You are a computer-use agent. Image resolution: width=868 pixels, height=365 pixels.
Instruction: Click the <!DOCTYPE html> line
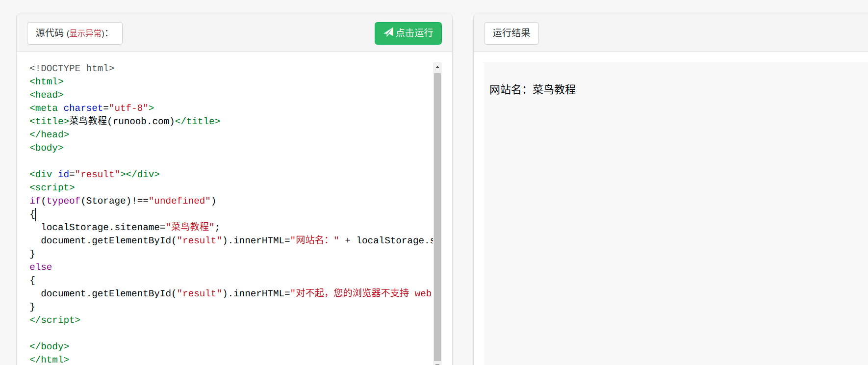tap(72, 68)
